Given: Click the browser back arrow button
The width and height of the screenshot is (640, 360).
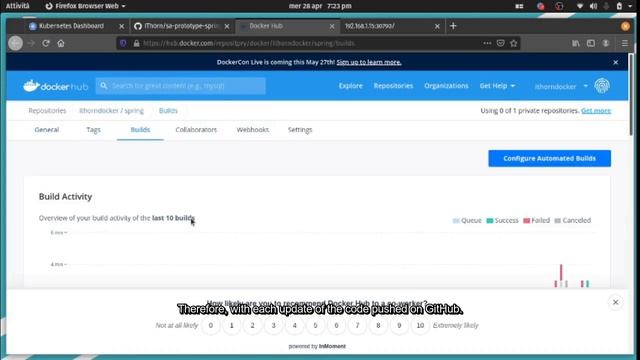Looking at the screenshot, I should (16, 43).
